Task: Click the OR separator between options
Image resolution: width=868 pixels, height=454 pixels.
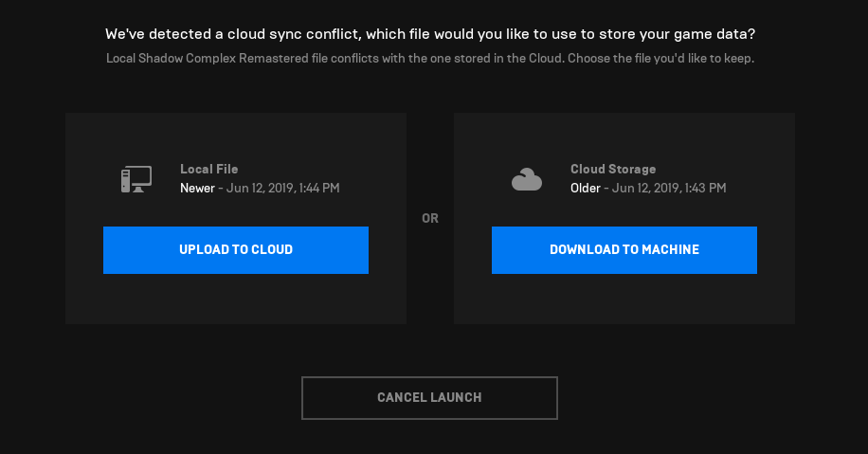Action: (x=430, y=219)
